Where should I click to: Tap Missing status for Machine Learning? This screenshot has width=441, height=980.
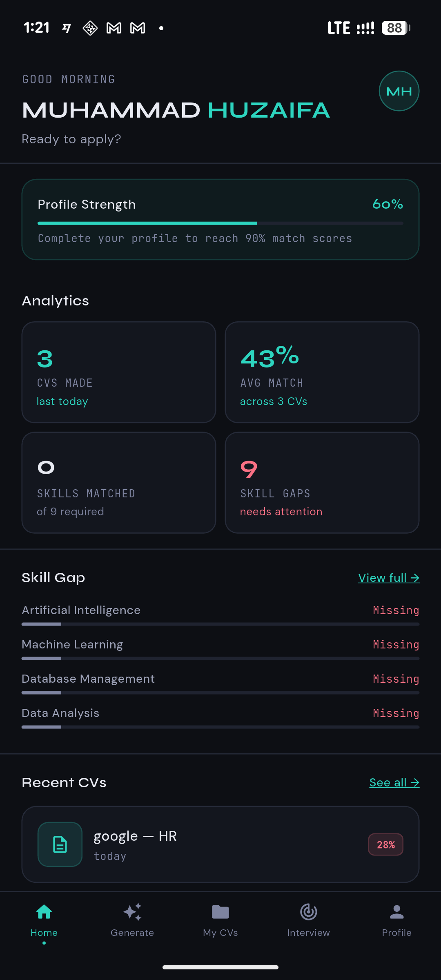point(396,644)
